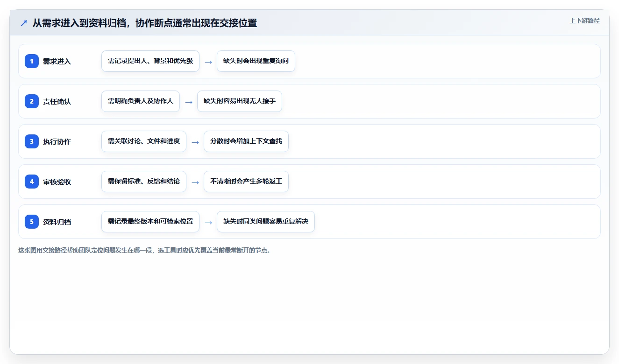Screen dimensions: 619x364
Task: Click the diagonal arrow icon beside the title
Action: pos(23,23)
